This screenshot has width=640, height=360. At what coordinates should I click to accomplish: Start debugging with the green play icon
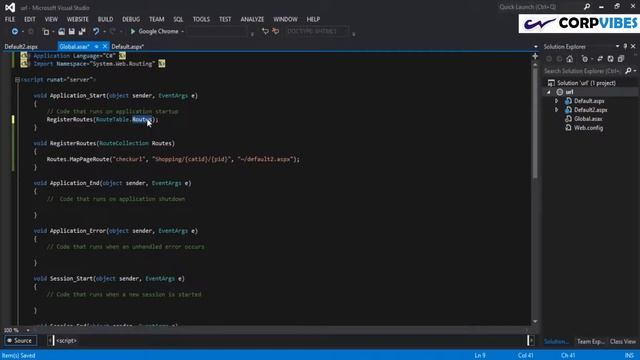(133, 31)
